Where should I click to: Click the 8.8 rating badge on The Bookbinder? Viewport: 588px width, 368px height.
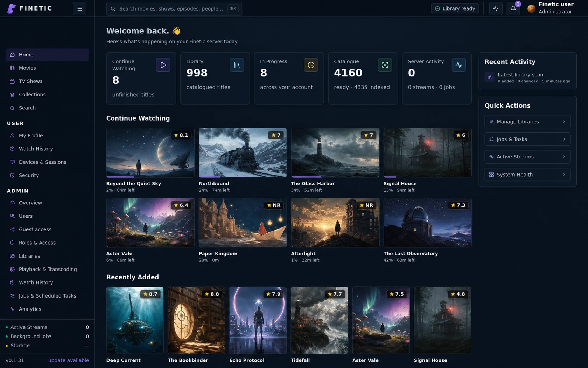click(212, 294)
